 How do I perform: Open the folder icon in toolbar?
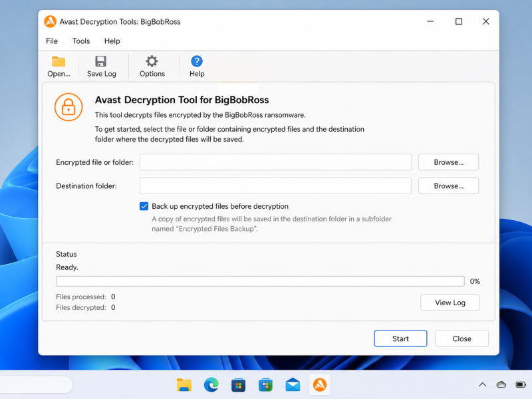pyautogui.click(x=59, y=62)
